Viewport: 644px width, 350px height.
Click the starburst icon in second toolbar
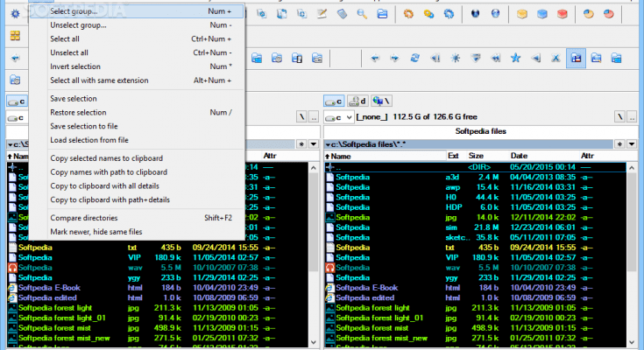pyautogui.click(x=455, y=58)
